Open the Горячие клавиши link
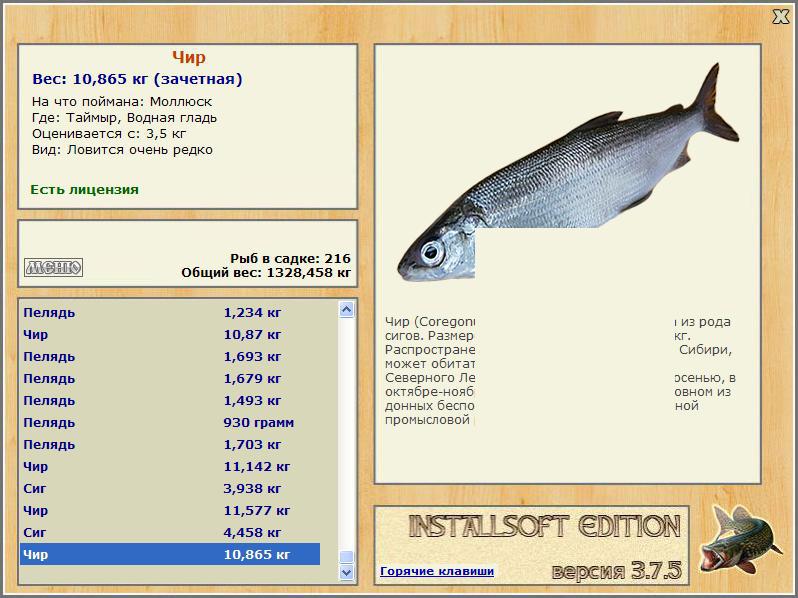Screen dimensions: 798x598 (x=437, y=571)
